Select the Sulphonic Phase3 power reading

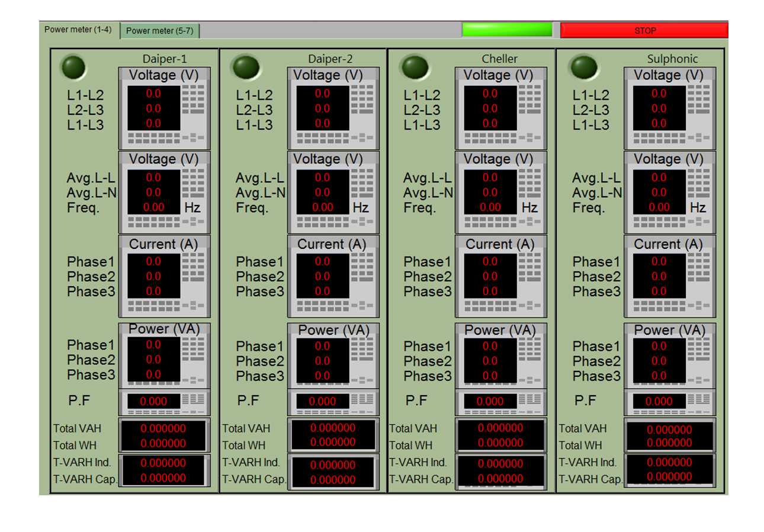pyautogui.click(x=659, y=376)
